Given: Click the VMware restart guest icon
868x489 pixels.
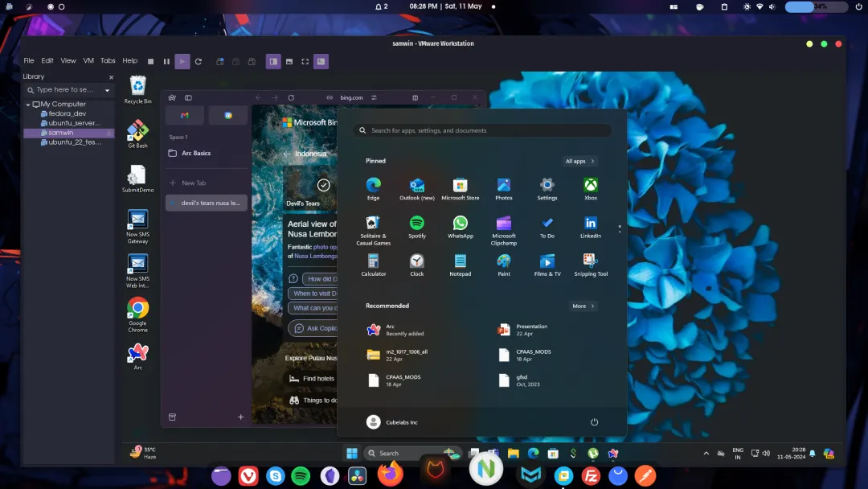Looking at the screenshot, I should click(199, 61).
